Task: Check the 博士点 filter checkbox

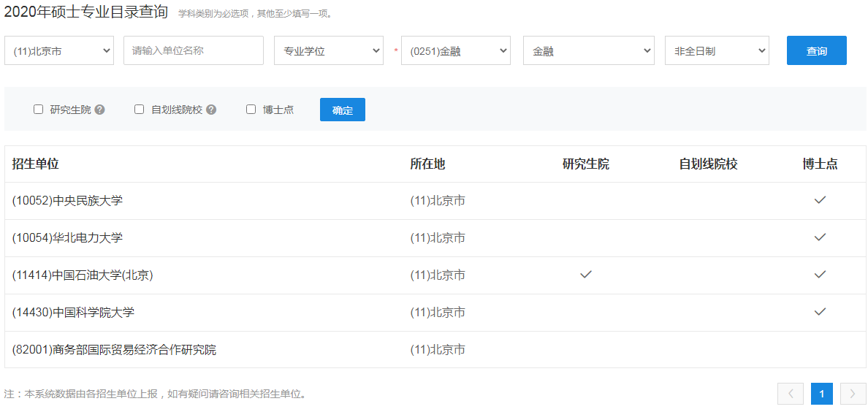Action: pyautogui.click(x=251, y=110)
